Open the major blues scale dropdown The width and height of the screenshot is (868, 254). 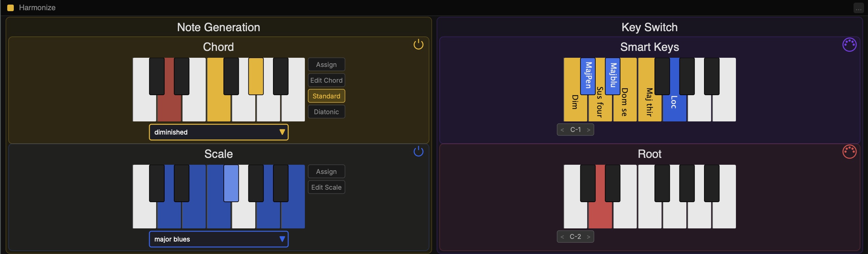pyautogui.click(x=219, y=239)
